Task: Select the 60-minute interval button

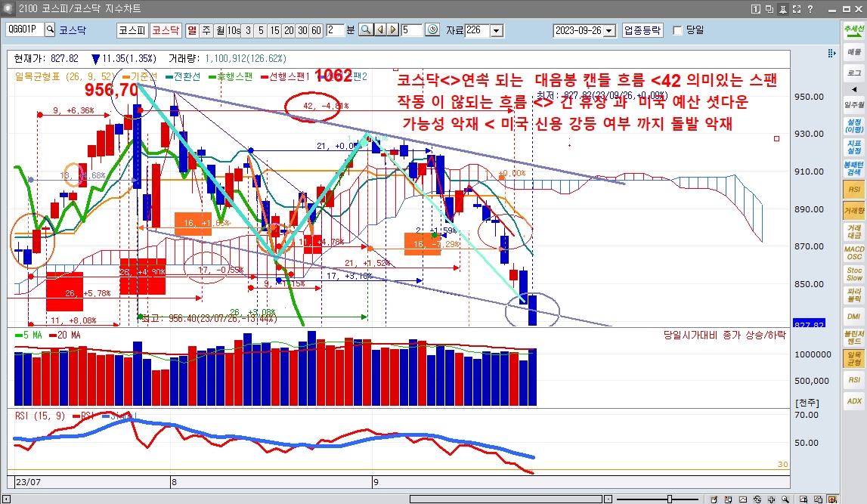Action: [x=316, y=29]
